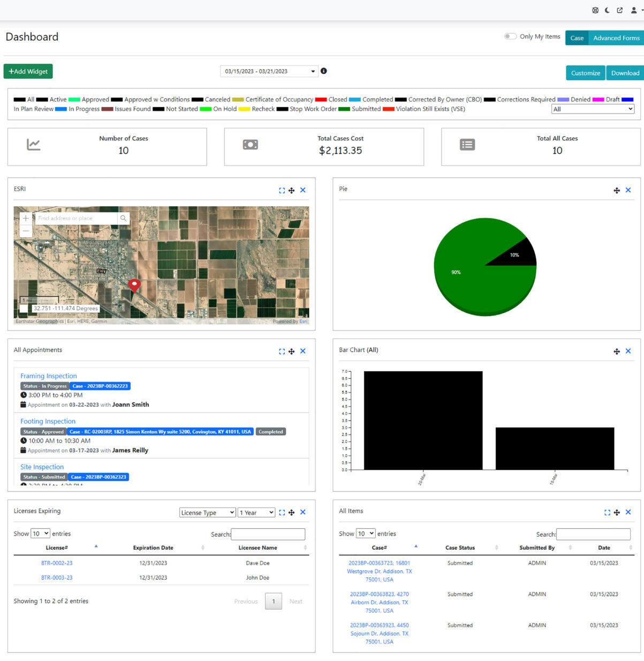Click the dark mode moon icon
Viewport: 644px width, 661px height.
607,10
